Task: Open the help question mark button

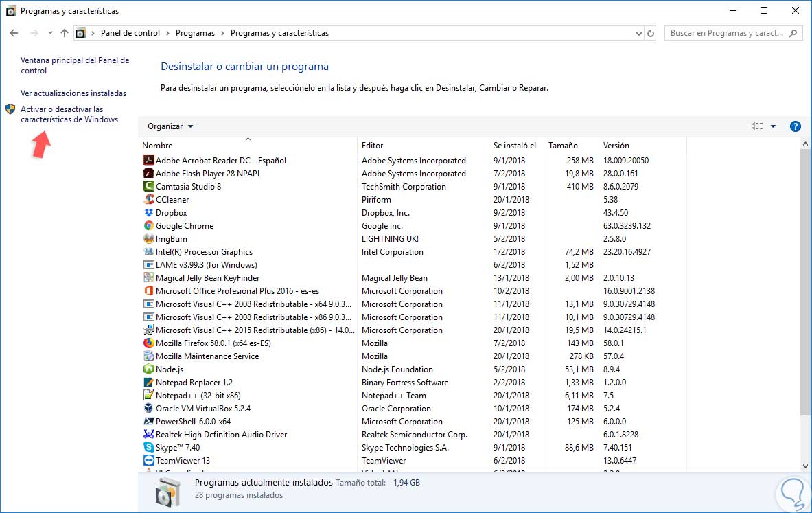Action: point(796,126)
